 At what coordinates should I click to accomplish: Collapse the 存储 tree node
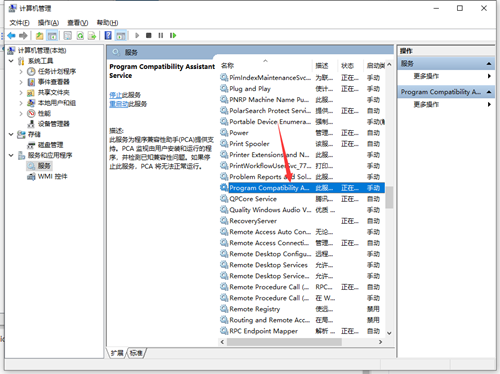click(x=11, y=134)
